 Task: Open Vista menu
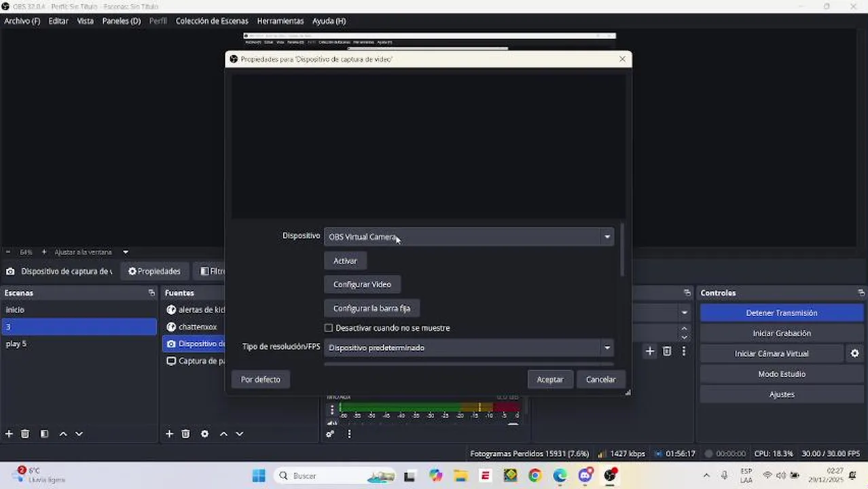tap(86, 21)
